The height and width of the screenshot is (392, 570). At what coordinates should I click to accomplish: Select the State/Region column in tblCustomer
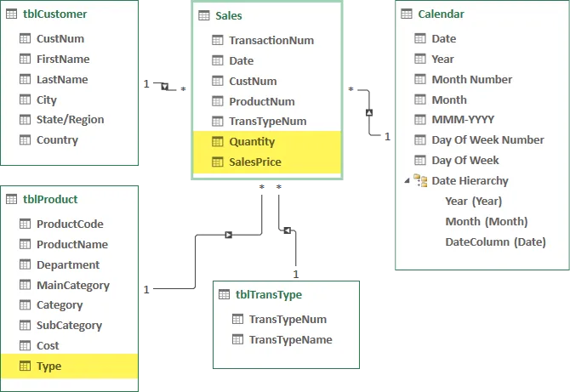pyautogui.click(x=70, y=120)
